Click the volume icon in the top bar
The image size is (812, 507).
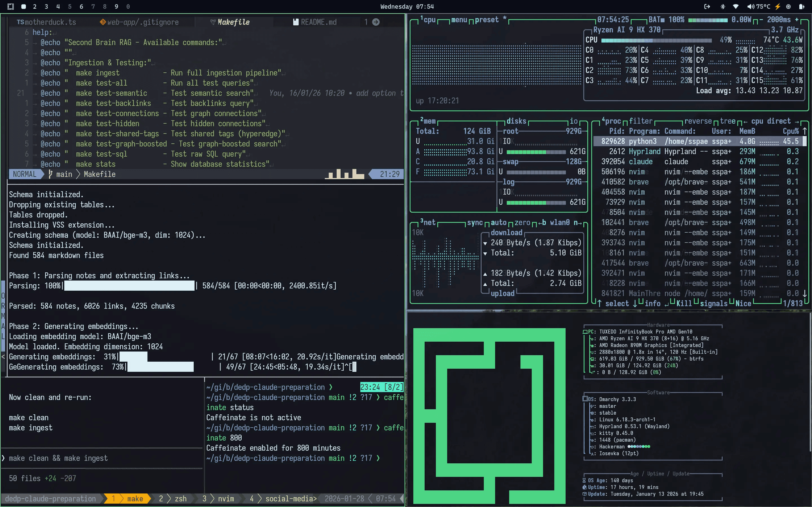coord(751,6)
